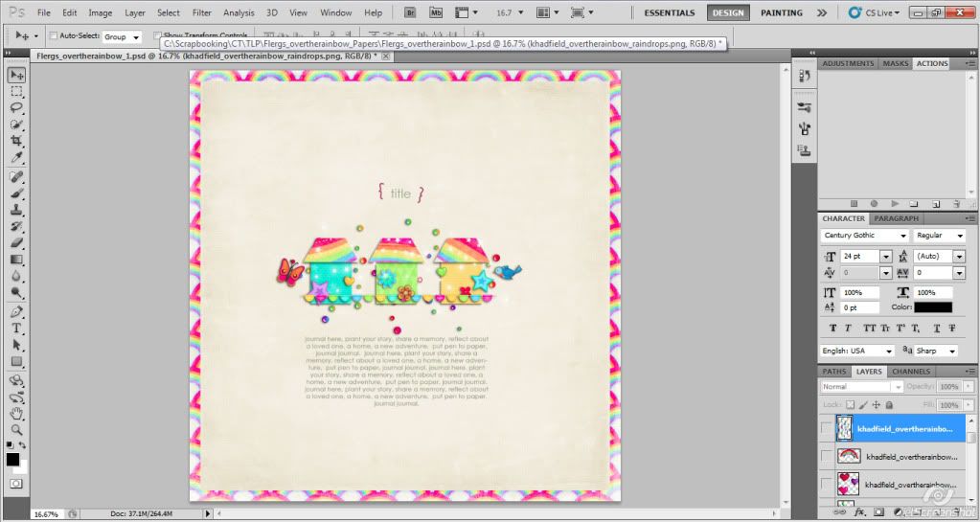Open the Century Gothic font family dropdown

865,236
